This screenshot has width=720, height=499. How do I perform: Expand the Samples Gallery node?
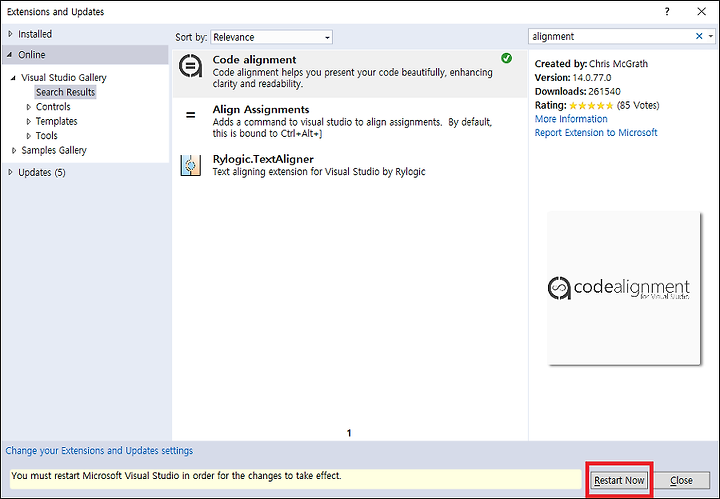coord(14,151)
